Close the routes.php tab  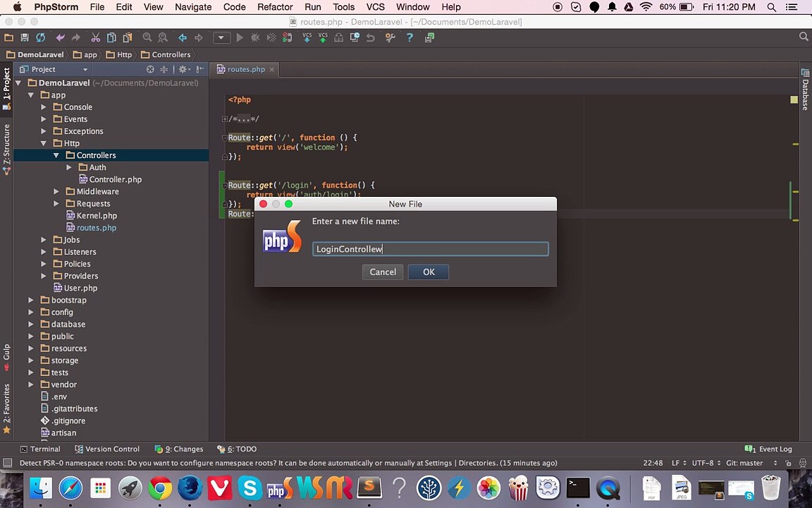coord(271,69)
